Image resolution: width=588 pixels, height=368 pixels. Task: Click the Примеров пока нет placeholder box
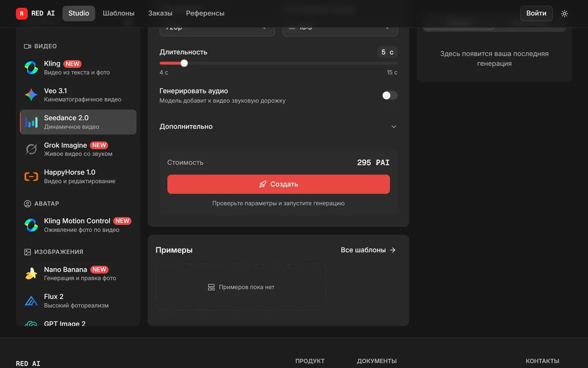pyautogui.click(x=241, y=287)
